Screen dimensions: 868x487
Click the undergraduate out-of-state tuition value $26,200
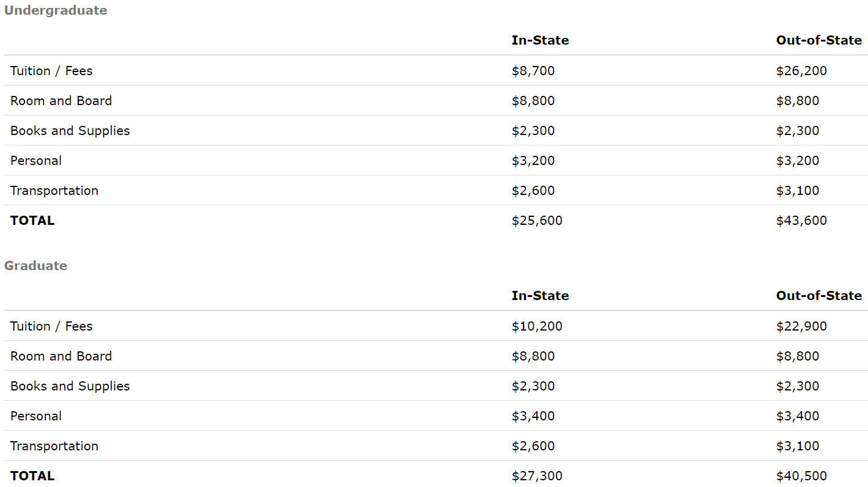click(x=801, y=71)
